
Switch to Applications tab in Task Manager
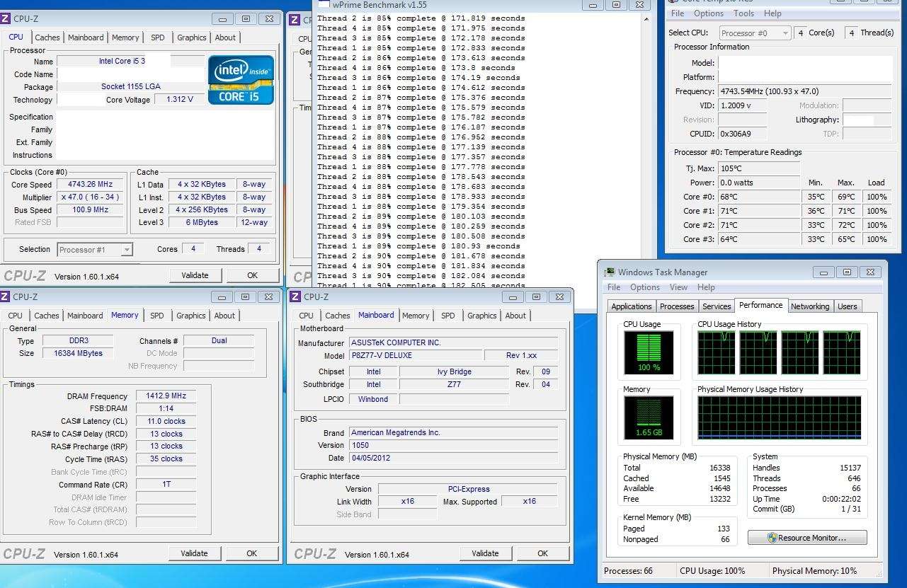click(x=632, y=306)
